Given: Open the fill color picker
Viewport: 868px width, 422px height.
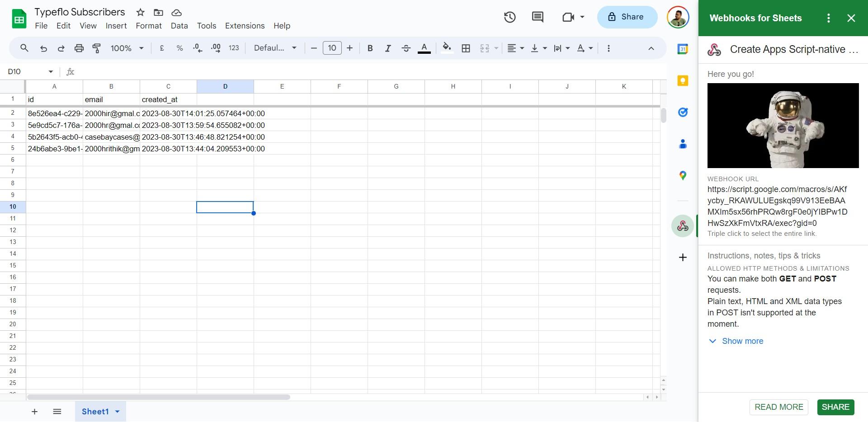Looking at the screenshot, I should (x=447, y=48).
